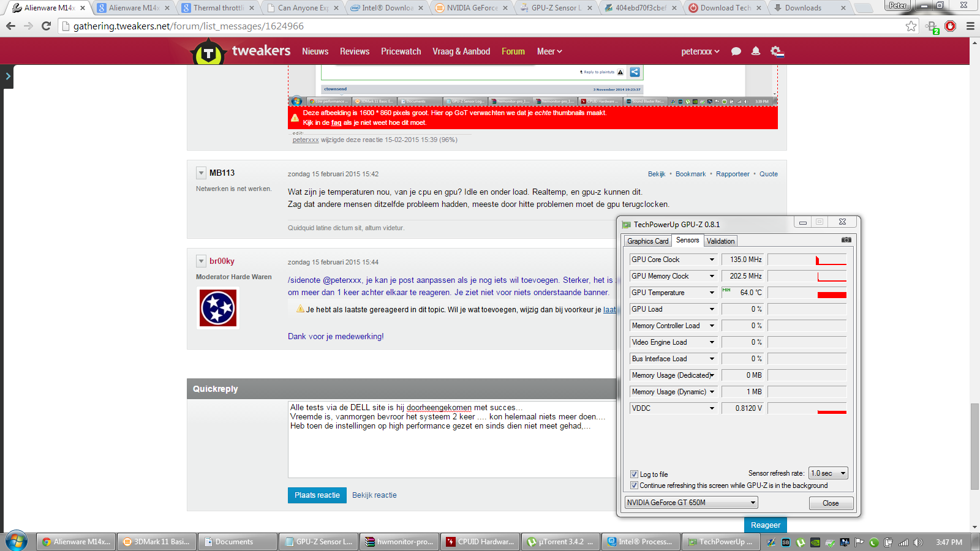Image resolution: width=980 pixels, height=551 pixels.
Task: Open the GPU Temperature sensor dropdown
Action: [x=712, y=293]
